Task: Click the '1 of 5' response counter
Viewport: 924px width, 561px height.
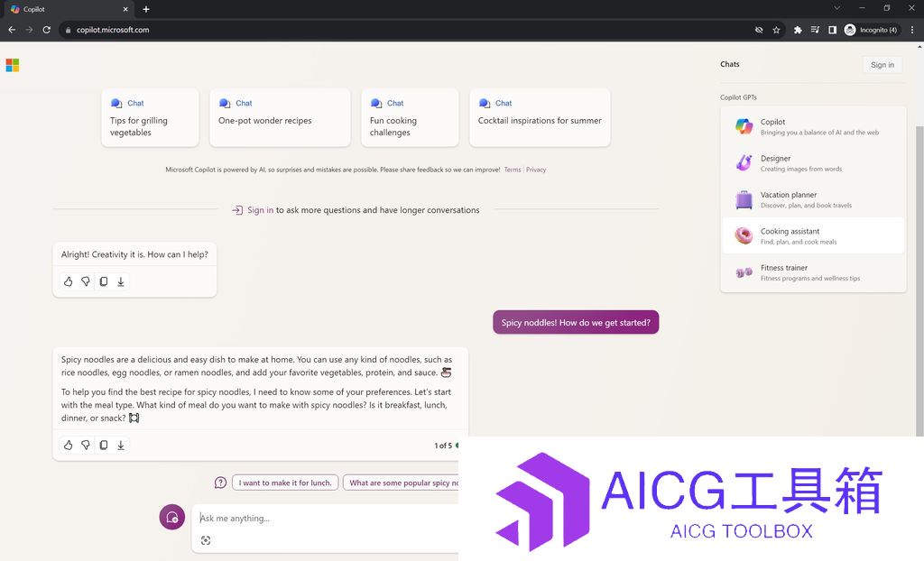Action: click(x=443, y=446)
